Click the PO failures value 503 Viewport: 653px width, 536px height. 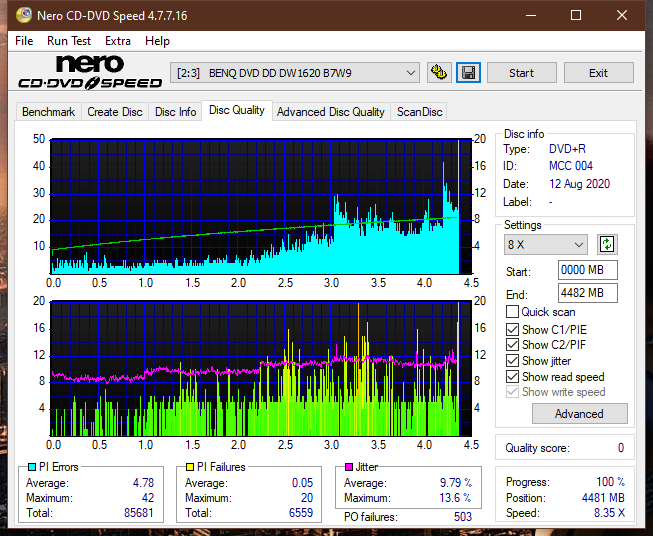463,517
